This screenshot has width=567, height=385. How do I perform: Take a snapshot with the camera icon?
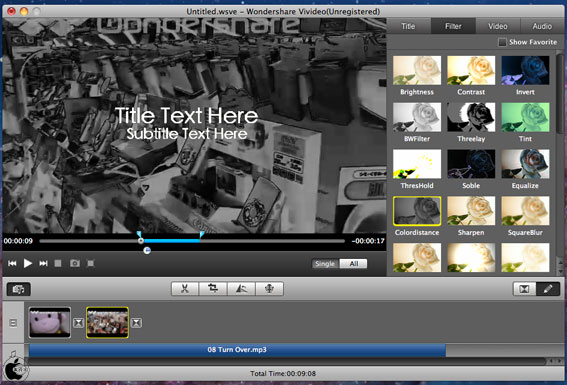click(x=75, y=263)
